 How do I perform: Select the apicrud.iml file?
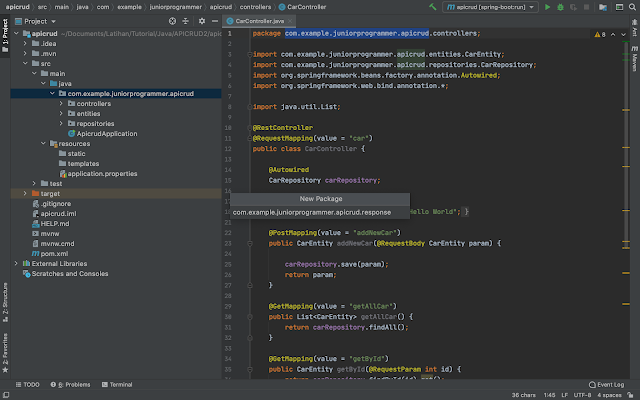[54, 213]
